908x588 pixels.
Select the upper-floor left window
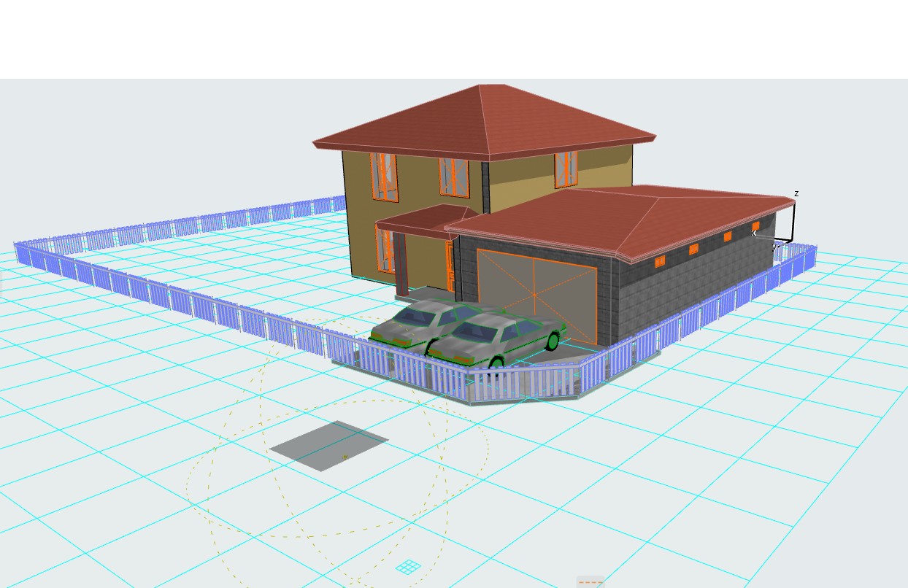coord(385,177)
